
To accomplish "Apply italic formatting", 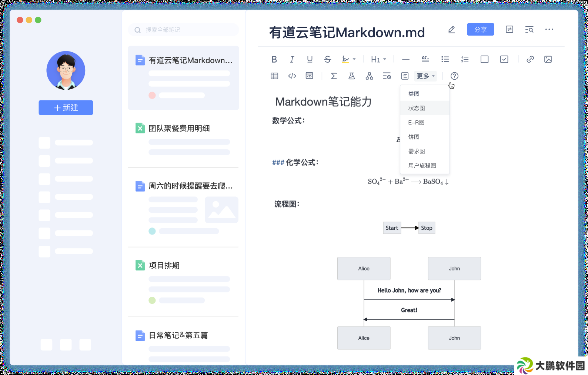I will [292, 59].
